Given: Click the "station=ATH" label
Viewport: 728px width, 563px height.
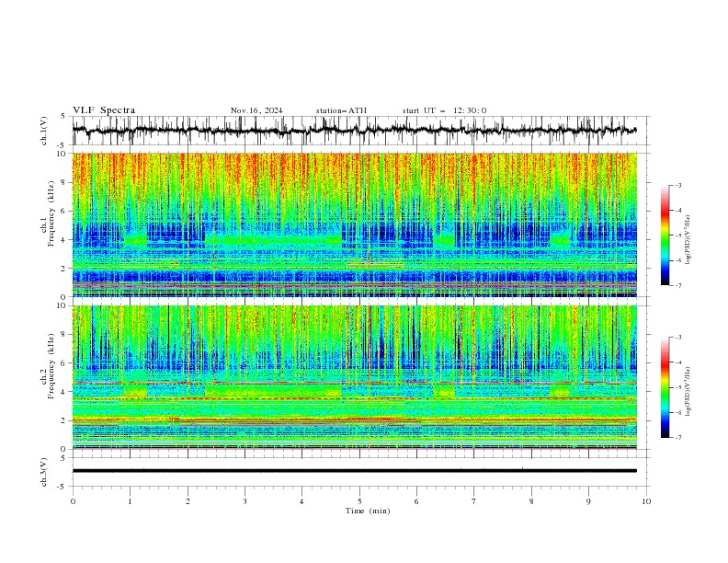Looking at the screenshot, I should [341, 110].
